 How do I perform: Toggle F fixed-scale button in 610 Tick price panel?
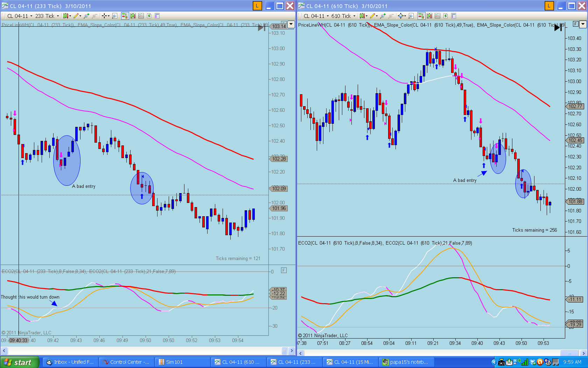click(575, 24)
